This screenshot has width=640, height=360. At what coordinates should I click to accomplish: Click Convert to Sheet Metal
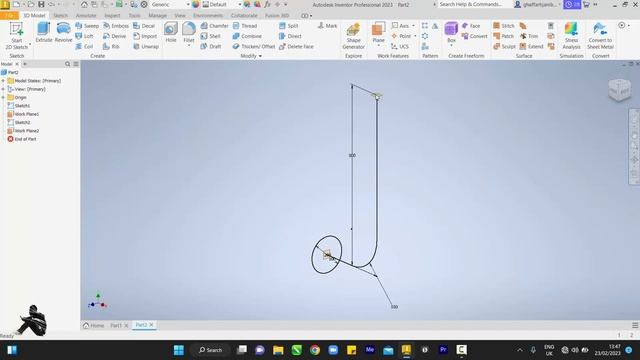coord(600,36)
